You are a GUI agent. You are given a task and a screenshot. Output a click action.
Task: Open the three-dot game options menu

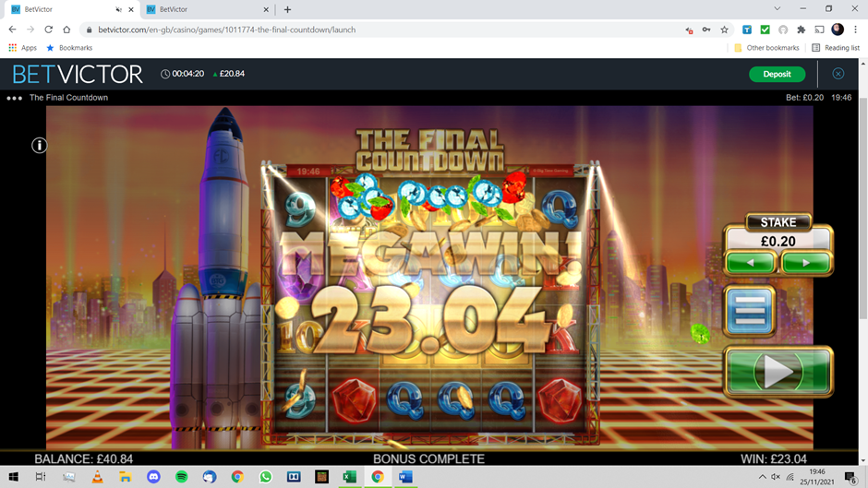point(15,98)
